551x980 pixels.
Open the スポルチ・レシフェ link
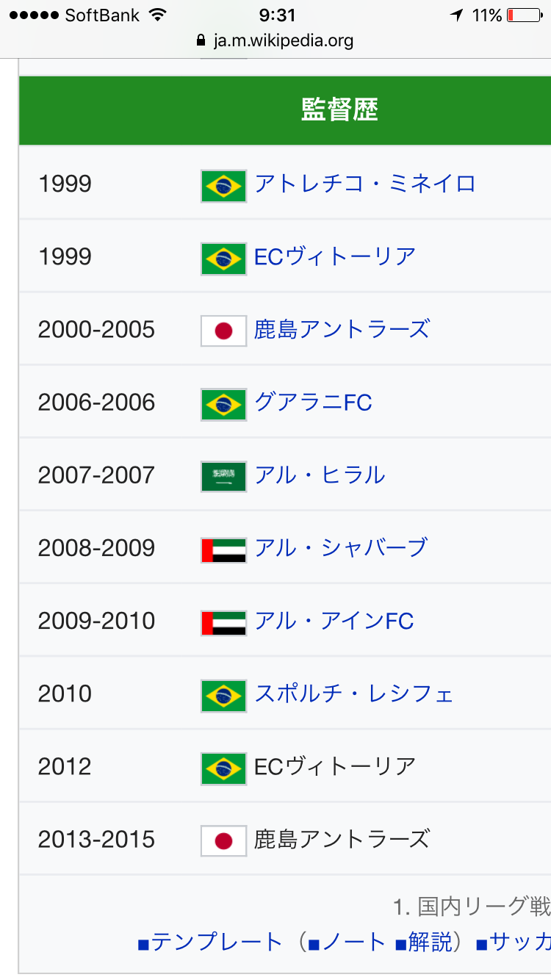coord(354,693)
